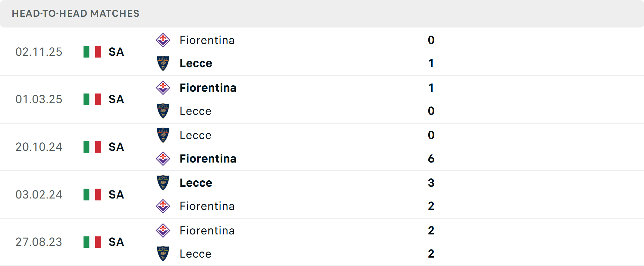Image resolution: width=644 pixels, height=266 pixels.
Task: Click Lecce crest in 01.03.25 match
Action: pos(163,111)
